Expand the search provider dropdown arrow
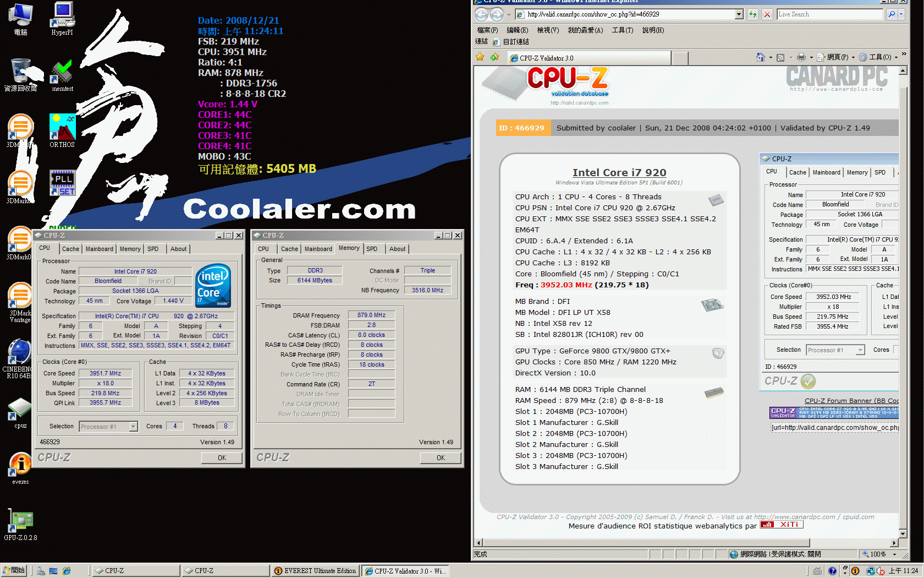 (x=901, y=14)
